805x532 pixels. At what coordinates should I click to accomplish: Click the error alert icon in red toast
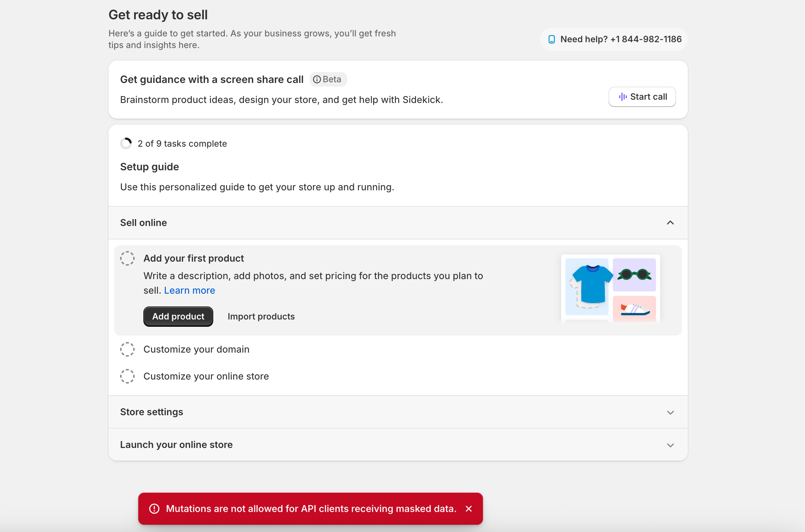(x=154, y=509)
